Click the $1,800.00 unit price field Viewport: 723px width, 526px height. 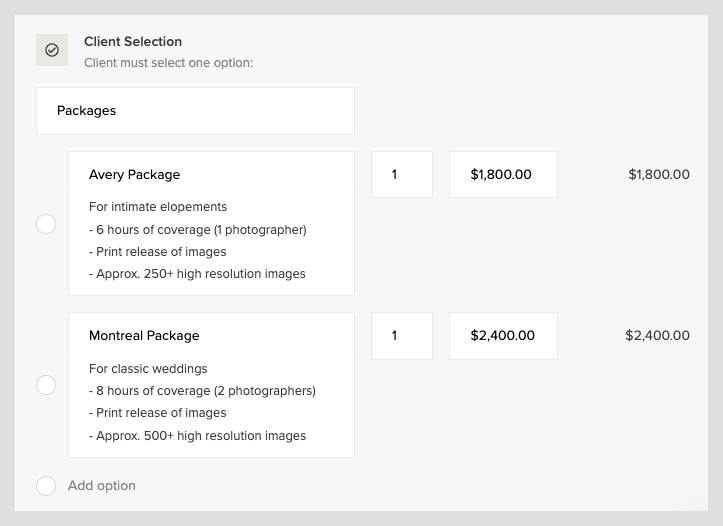504,175
